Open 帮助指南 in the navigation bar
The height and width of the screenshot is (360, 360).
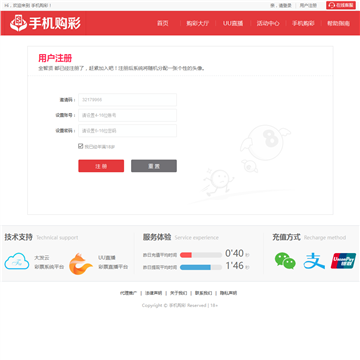tap(339, 23)
